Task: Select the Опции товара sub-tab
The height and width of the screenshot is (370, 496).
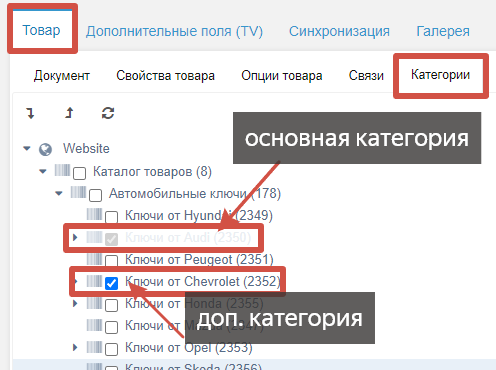Action: point(282,76)
